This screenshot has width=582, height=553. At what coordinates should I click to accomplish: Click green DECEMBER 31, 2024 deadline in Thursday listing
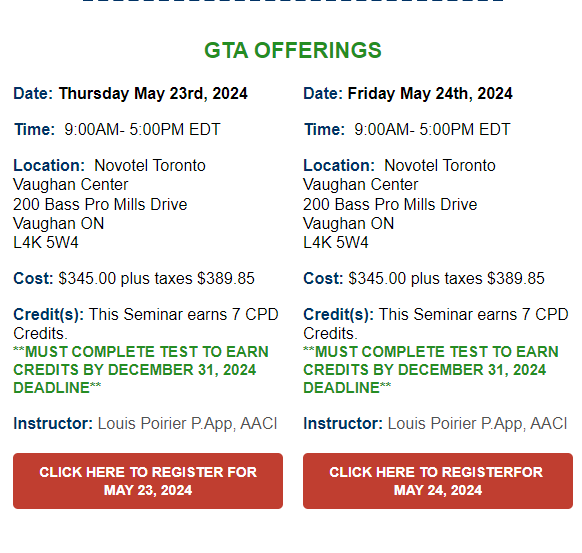coord(182,370)
